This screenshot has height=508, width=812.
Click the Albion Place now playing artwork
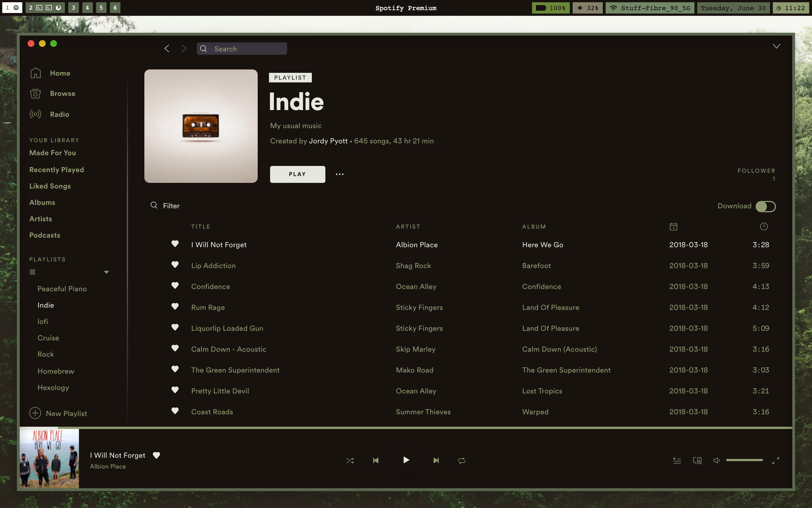(x=49, y=458)
